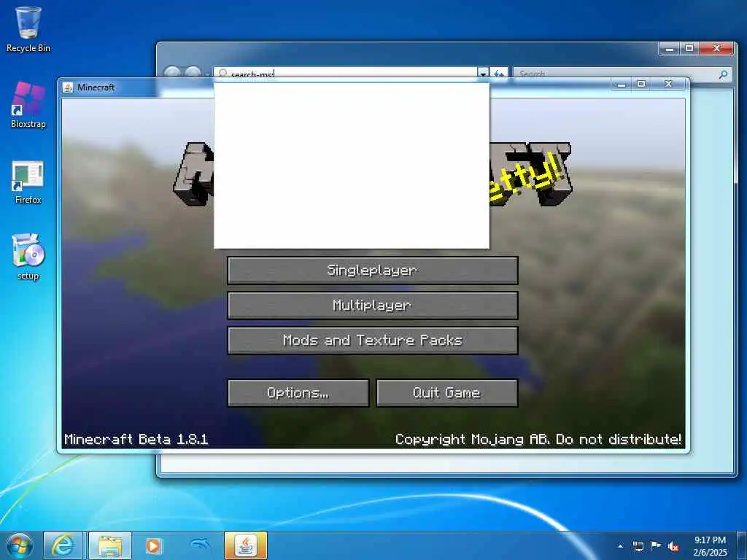Switch to Windows Explorer in taskbar
The height and width of the screenshot is (560, 747).
(110, 545)
